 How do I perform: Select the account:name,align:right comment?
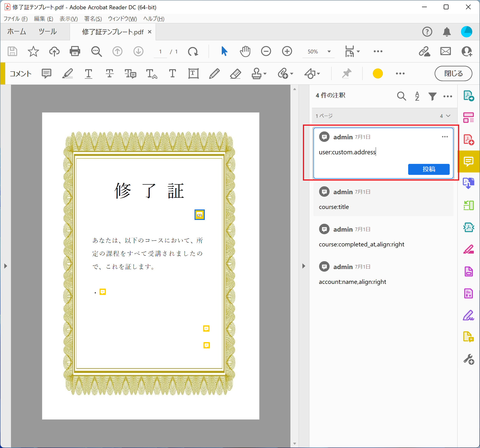coord(383,274)
